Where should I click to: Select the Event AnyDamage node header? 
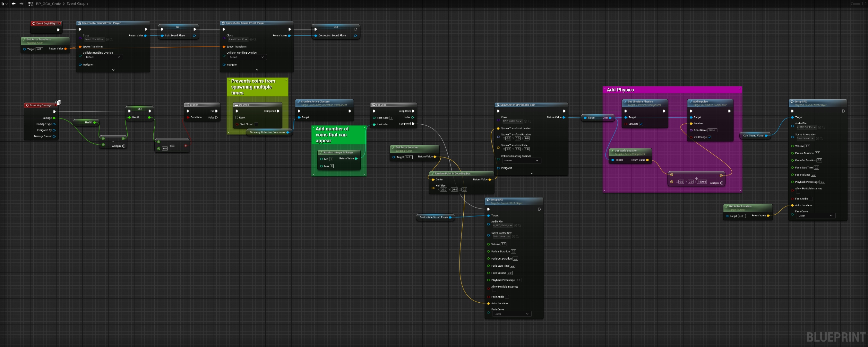(x=41, y=105)
